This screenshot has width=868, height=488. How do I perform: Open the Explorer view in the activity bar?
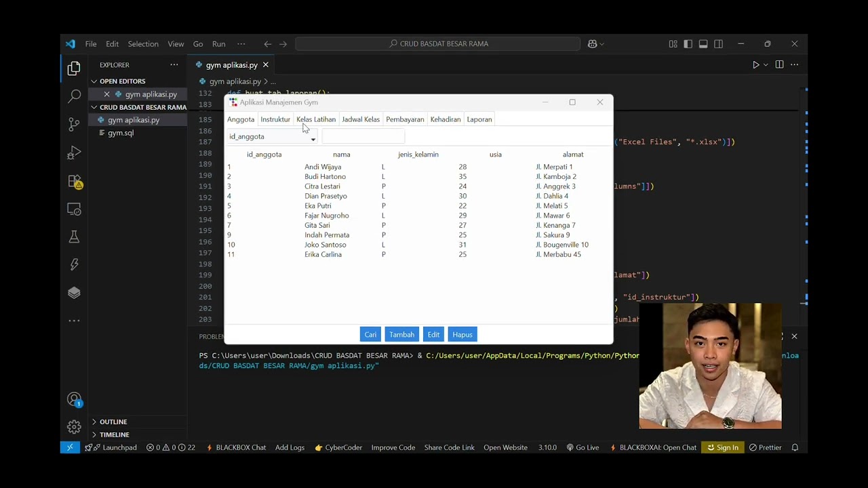74,68
